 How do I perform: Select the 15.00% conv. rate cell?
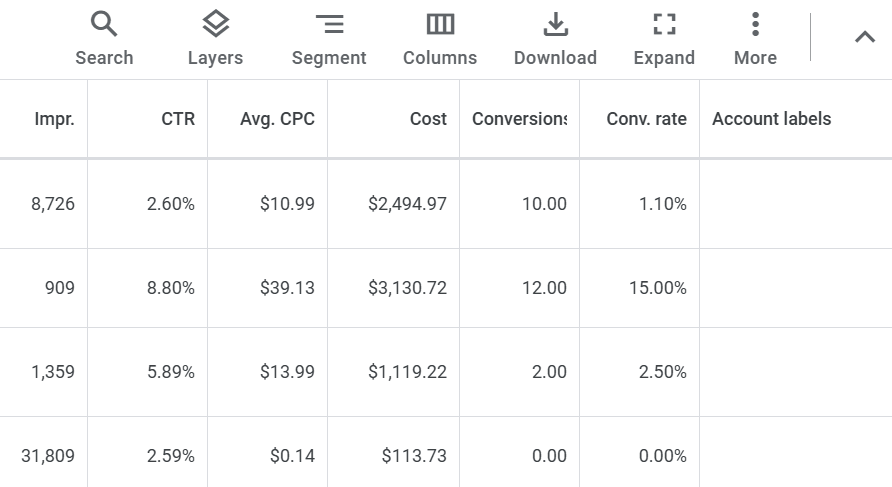pos(639,288)
